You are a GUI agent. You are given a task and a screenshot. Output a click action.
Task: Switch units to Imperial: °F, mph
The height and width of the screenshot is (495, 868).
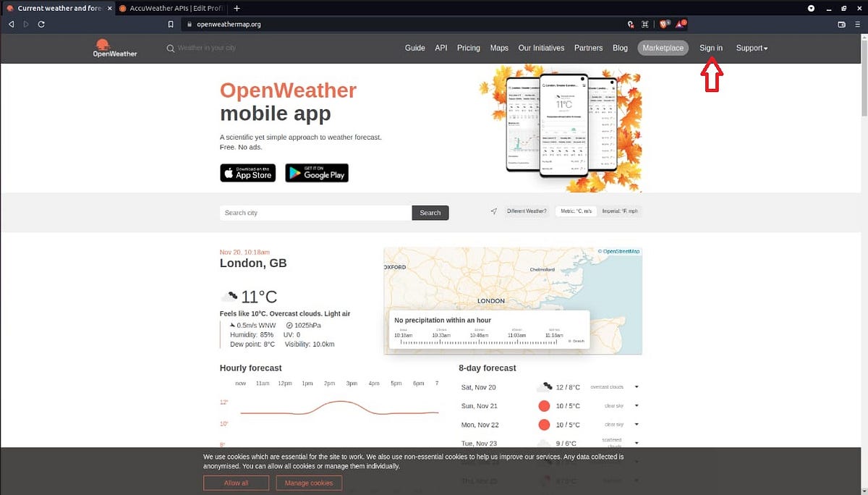click(618, 211)
